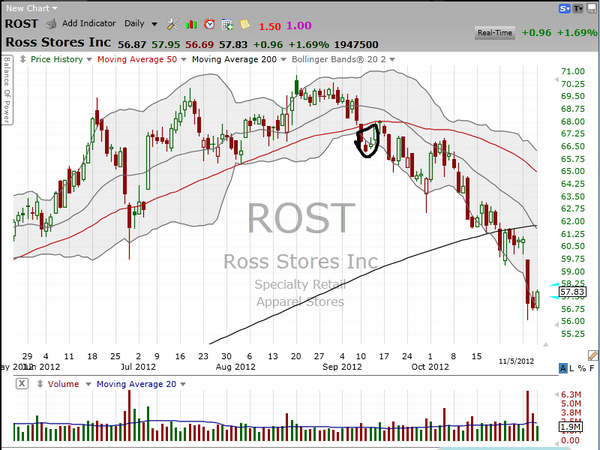Image resolution: width=600 pixels, height=450 pixels.
Task: Click the green and red candlestick bars icon
Action: (x=191, y=25)
